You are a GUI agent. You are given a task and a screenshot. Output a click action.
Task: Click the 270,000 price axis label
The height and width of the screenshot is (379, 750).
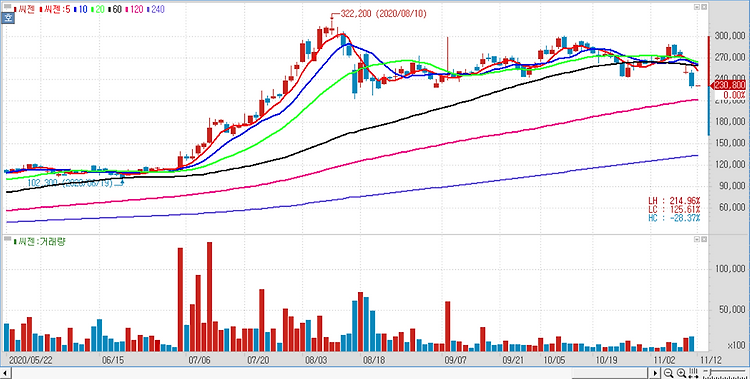click(x=731, y=57)
